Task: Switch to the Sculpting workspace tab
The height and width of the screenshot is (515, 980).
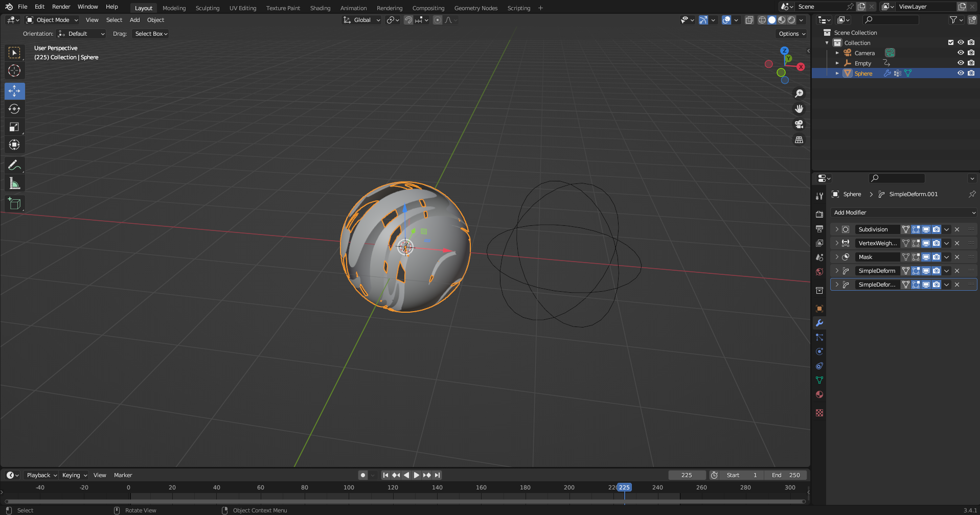Action: pos(208,8)
